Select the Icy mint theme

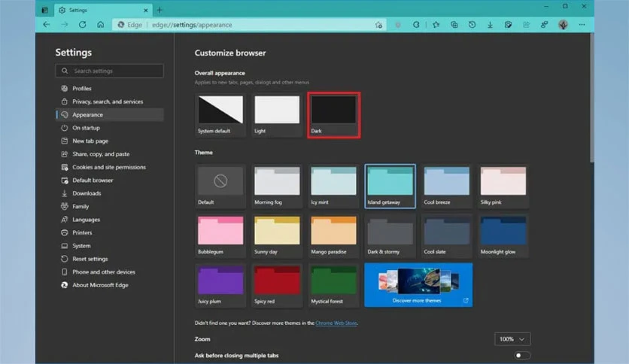coord(334,186)
